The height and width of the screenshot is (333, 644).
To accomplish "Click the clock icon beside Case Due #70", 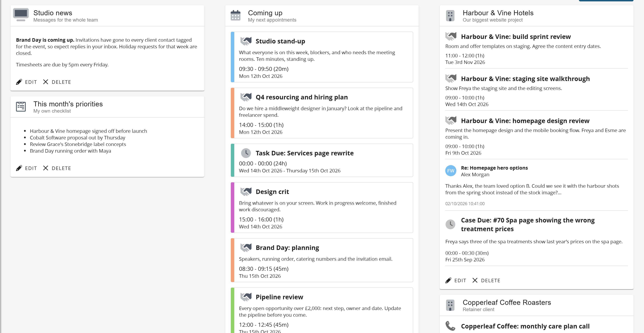I will click(x=450, y=224).
